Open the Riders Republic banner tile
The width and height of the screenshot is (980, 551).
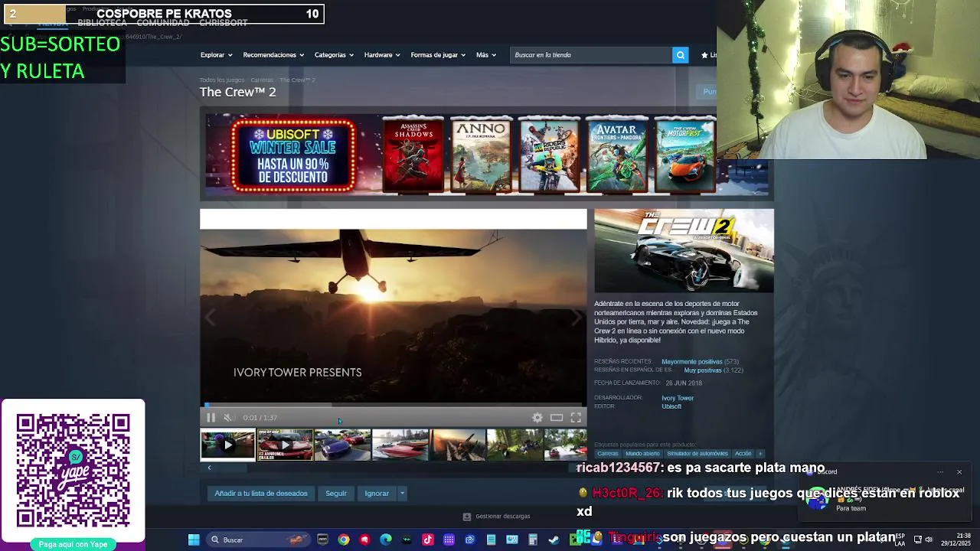(549, 154)
